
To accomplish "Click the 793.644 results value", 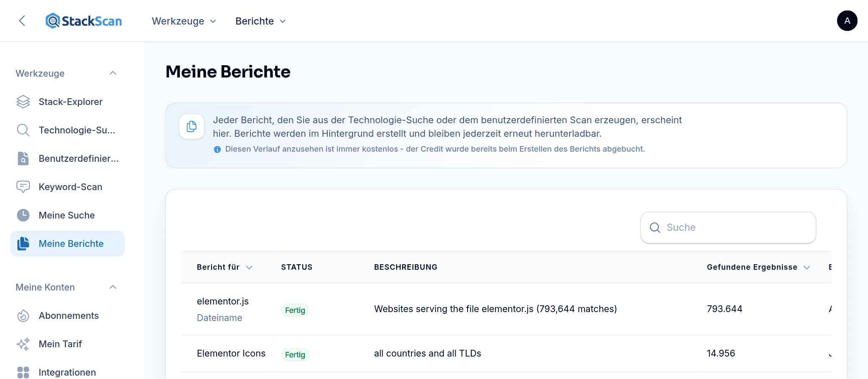I will pyautogui.click(x=724, y=309).
